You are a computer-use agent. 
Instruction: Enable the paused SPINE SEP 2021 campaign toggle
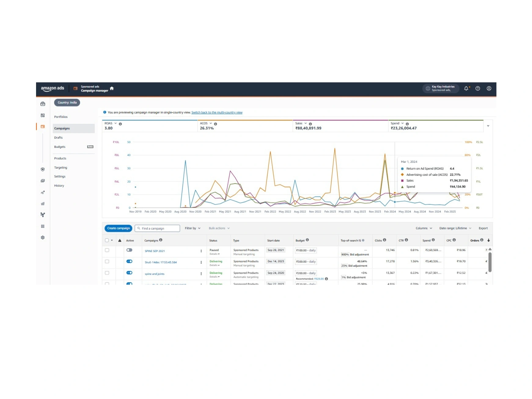(x=130, y=250)
